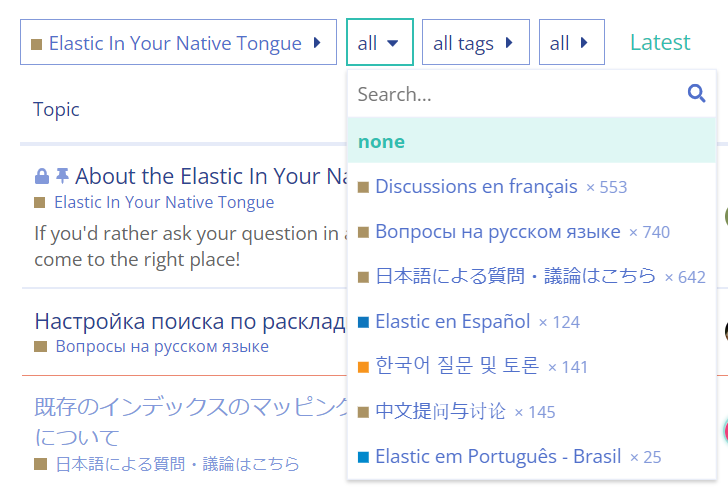The width and height of the screenshot is (728, 488).
Task: Collapse the open subcategory 'all' dropdown
Action: point(379,43)
